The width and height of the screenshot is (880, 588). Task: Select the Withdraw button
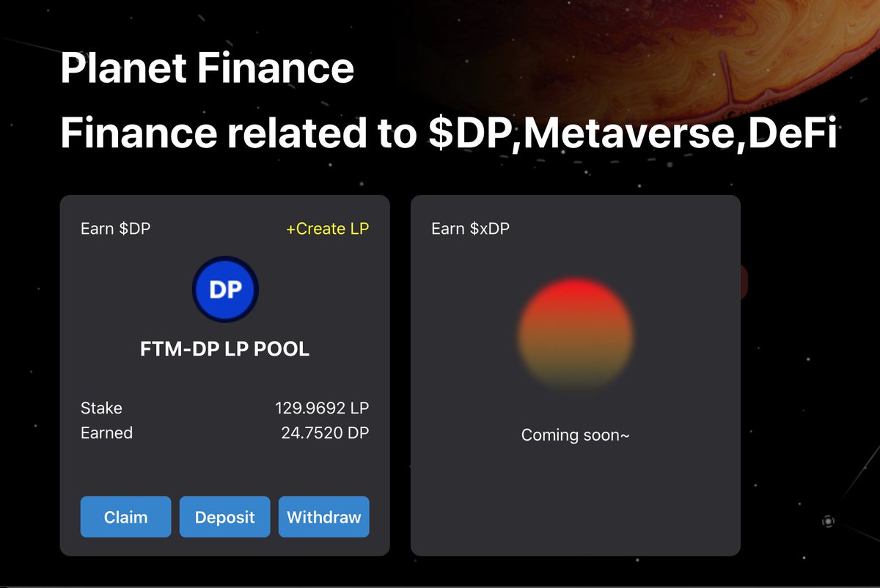tap(323, 517)
